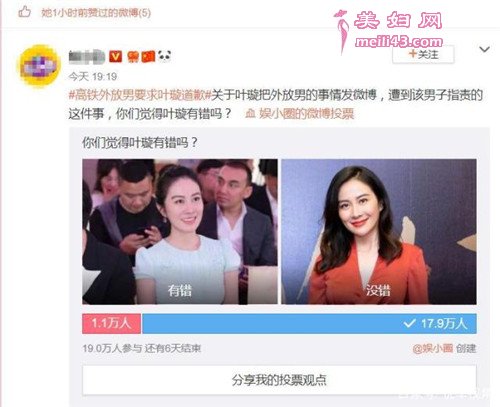Click the panda badge icon

164,56
